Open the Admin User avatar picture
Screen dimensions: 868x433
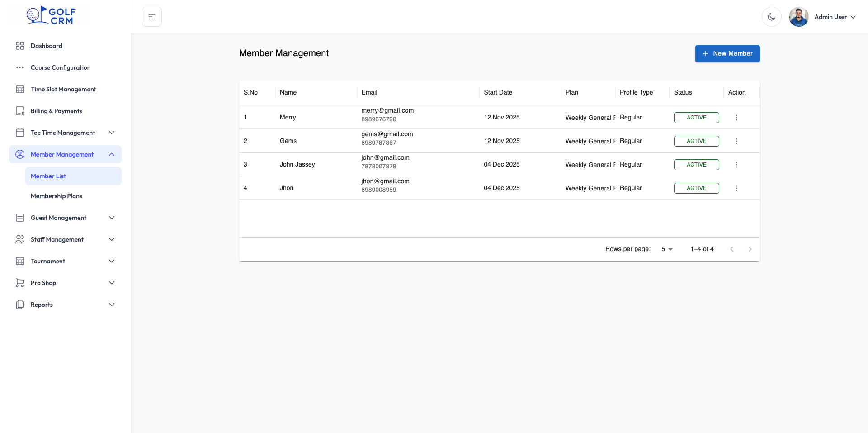tap(799, 17)
